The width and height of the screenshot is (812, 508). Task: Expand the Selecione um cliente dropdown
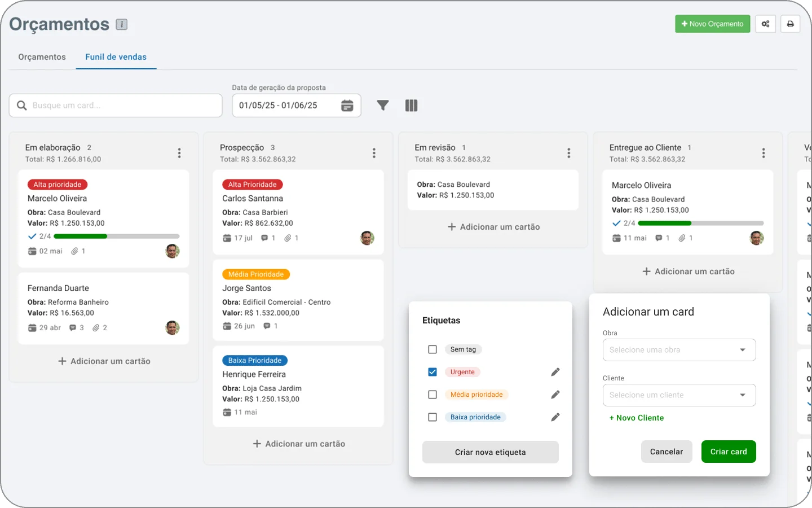[679, 395]
